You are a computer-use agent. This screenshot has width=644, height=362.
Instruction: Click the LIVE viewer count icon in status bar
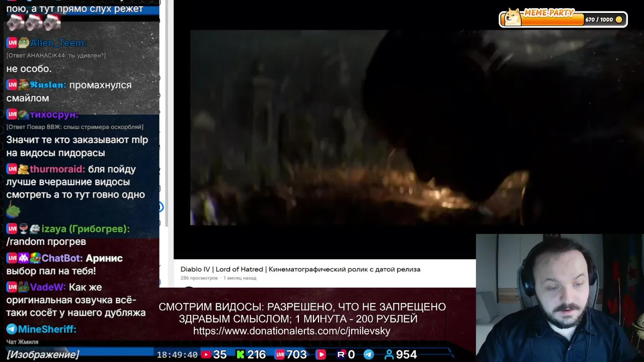pyautogui.click(x=280, y=354)
